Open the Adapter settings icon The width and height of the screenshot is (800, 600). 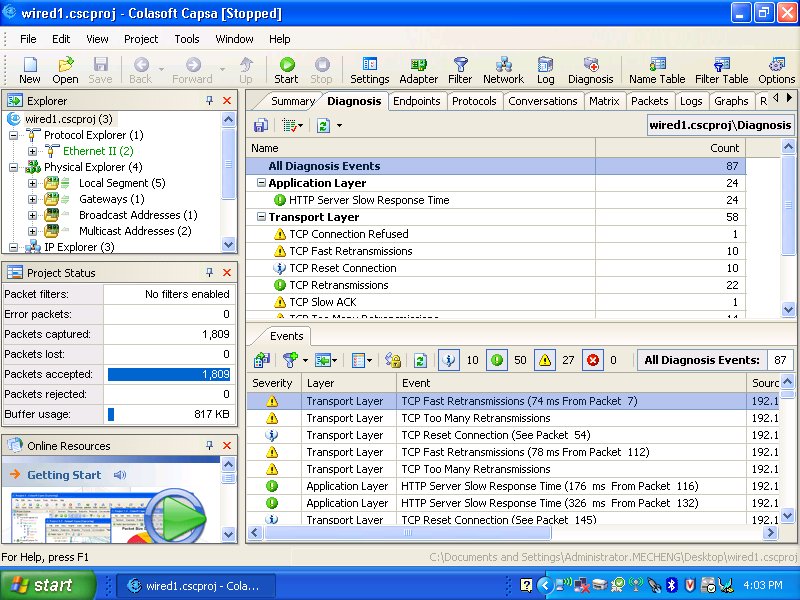[x=418, y=69]
